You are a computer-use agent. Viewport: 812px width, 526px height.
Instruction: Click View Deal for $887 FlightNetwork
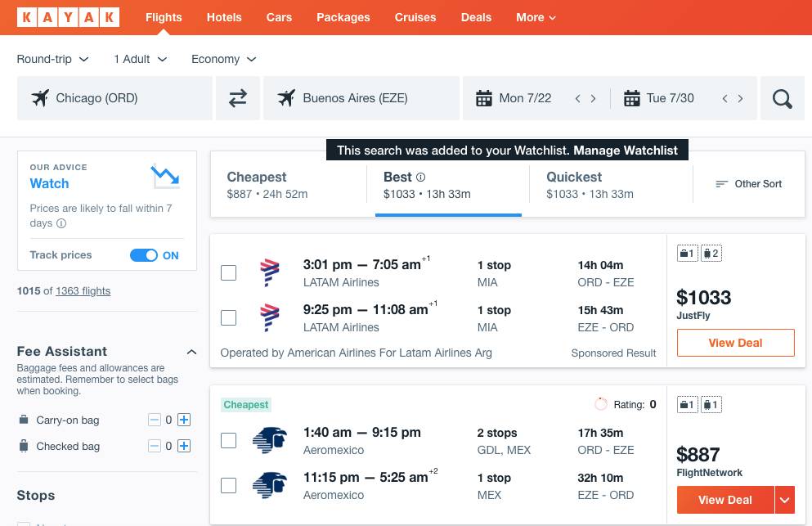click(725, 500)
